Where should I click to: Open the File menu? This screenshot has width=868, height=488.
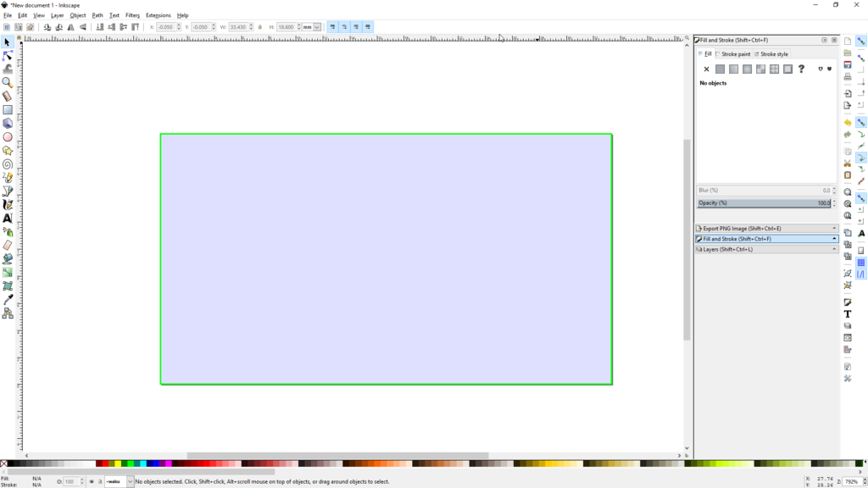pos(7,15)
